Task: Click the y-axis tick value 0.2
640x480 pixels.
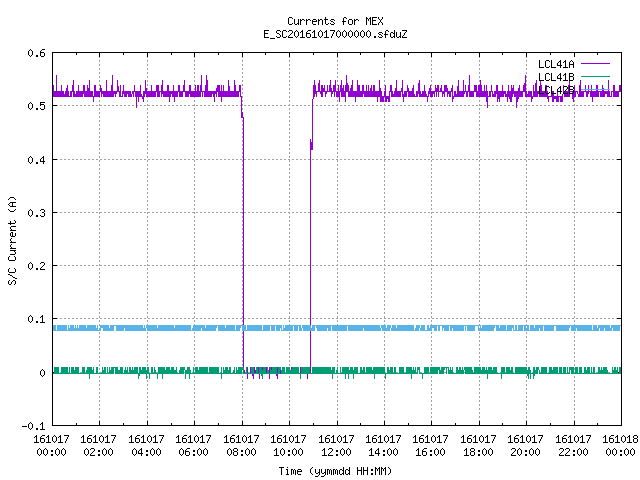Action: (x=36, y=266)
